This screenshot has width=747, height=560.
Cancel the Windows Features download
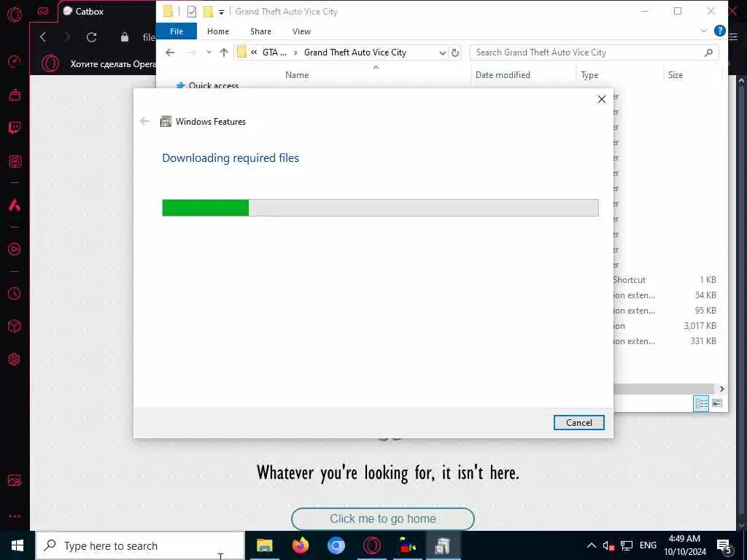coord(578,422)
